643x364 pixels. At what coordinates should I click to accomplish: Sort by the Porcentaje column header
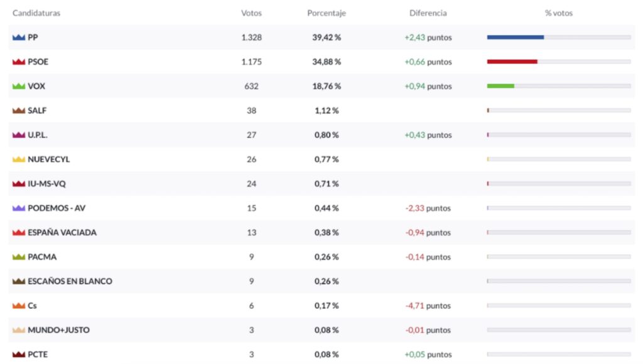tap(326, 13)
